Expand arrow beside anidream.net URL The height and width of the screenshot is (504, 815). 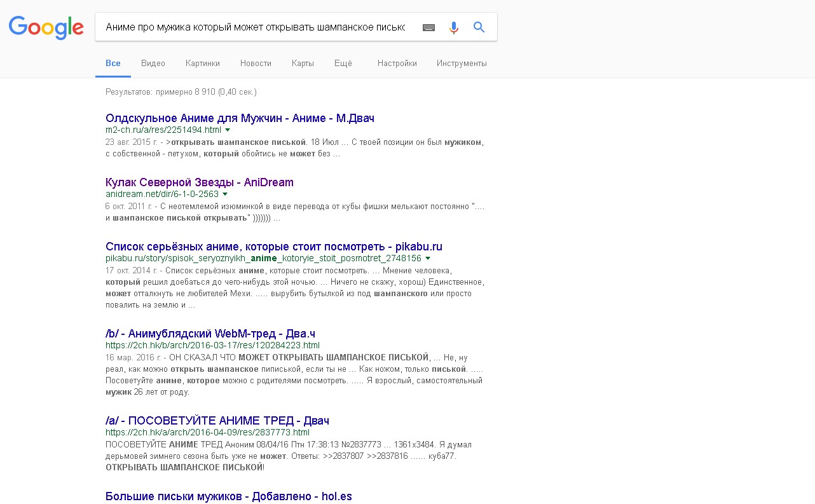pyautogui.click(x=225, y=194)
